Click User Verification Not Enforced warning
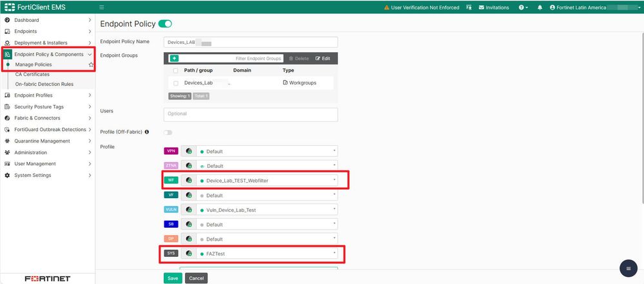 (x=422, y=7)
